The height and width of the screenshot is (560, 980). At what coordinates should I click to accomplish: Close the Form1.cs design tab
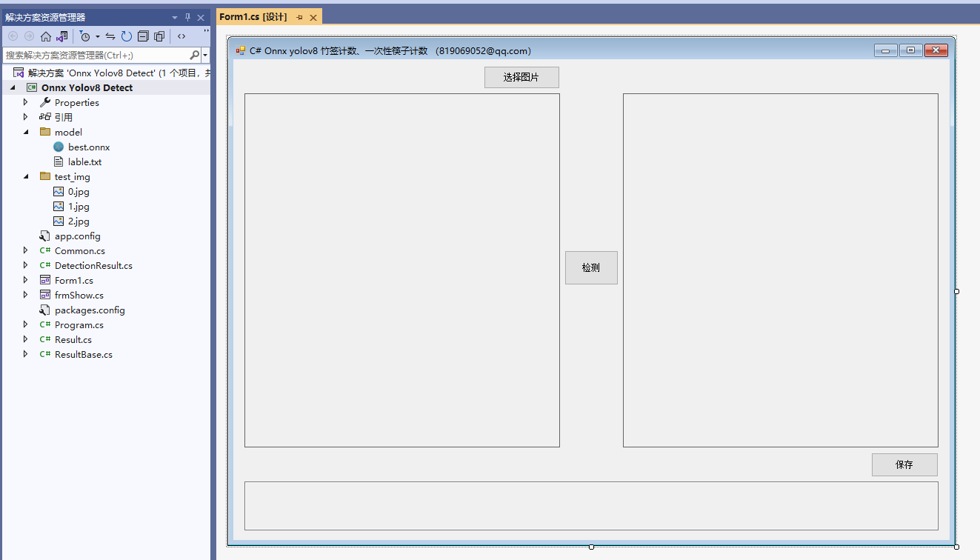(313, 17)
